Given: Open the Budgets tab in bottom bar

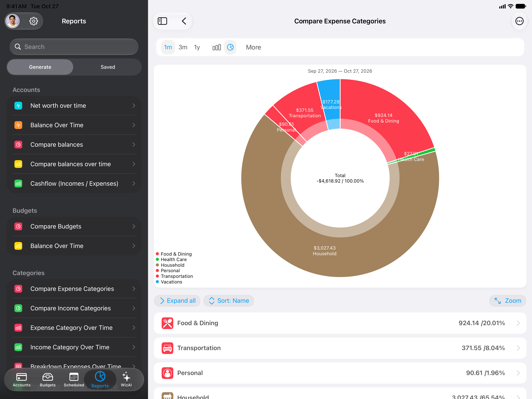Looking at the screenshot, I should 48,380.
